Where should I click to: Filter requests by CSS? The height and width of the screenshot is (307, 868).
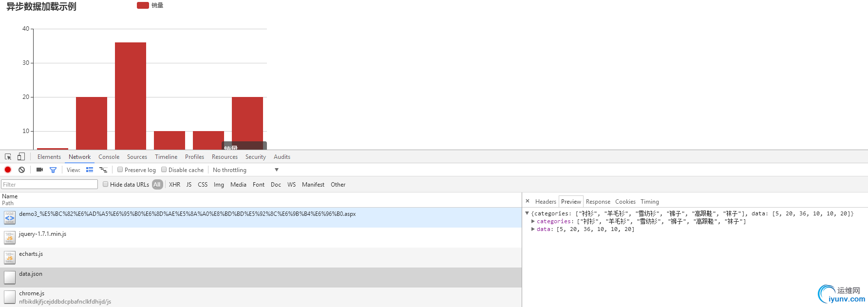coord(203,185)
